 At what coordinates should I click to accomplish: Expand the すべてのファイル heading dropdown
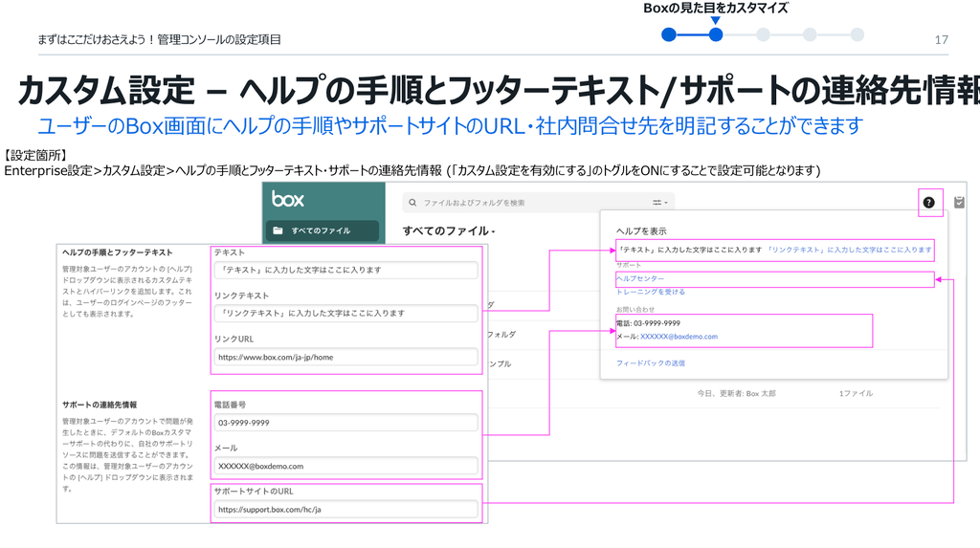(x=494, y=231)
